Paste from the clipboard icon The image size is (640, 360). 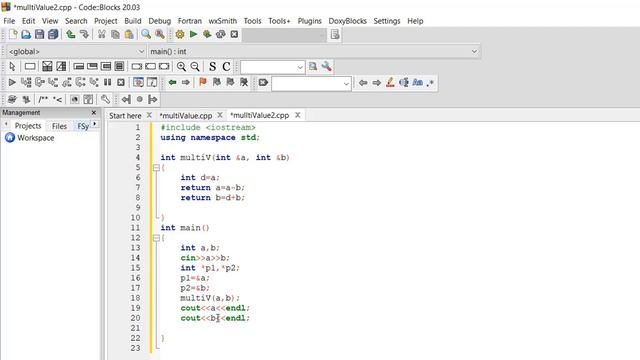point(129,34)
